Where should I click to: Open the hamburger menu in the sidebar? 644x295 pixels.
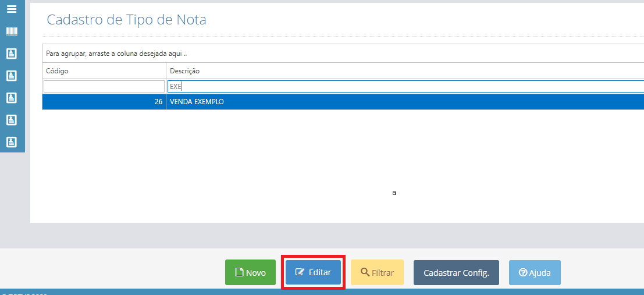point(12,9)
